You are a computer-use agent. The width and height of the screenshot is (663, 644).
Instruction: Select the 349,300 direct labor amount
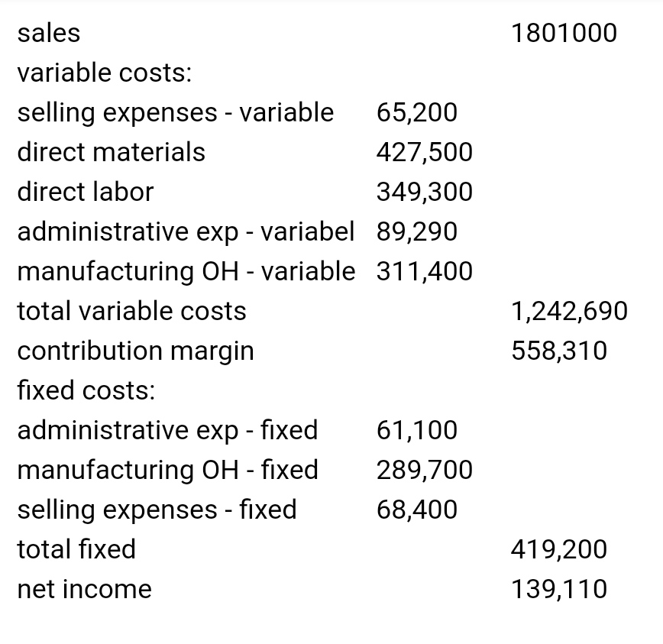point(424,192)
